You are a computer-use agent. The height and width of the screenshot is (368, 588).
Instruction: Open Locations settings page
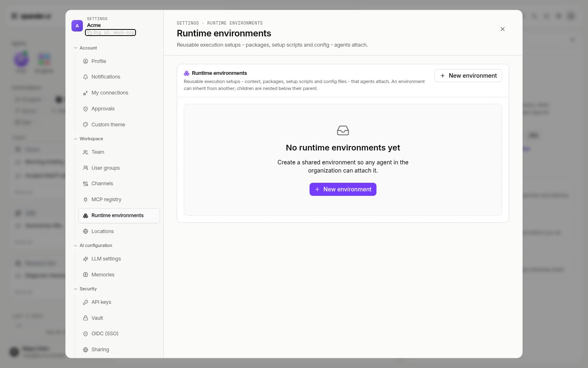tap(119, 231)
